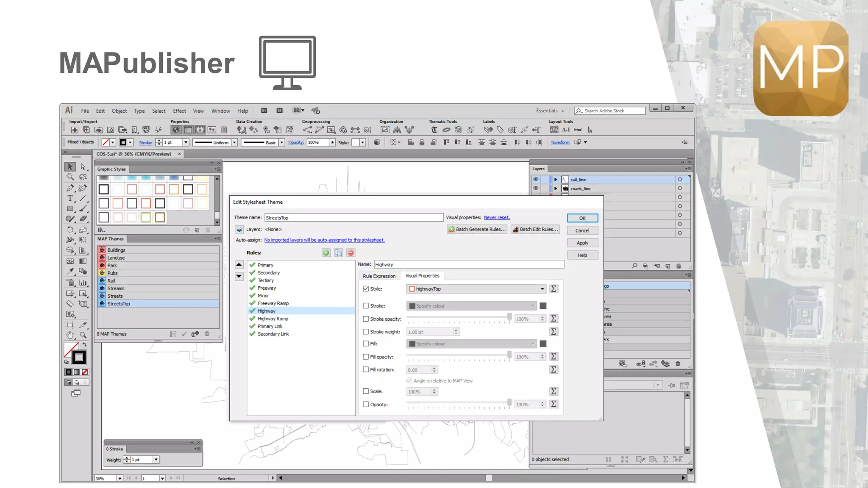Click the recolor artwork globe icon
This screenshot has height=488, width=868.
pyautogui.click(x=377, y=142)
